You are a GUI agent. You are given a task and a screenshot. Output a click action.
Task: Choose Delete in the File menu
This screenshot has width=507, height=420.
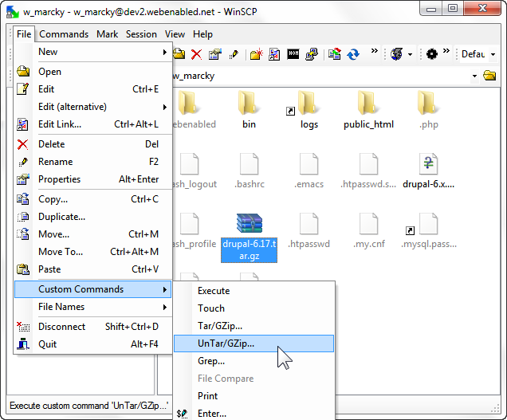pyautogui.click(x=93, y=144)
